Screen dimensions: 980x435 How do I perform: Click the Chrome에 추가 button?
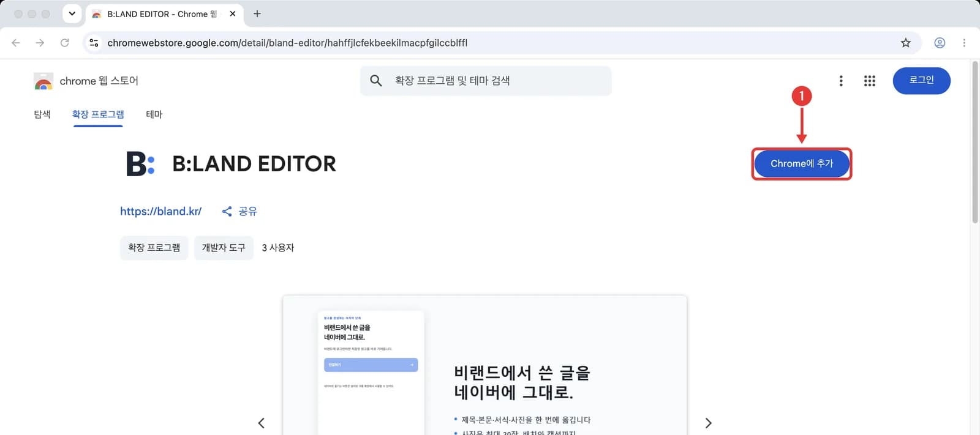tap(802, 164)
